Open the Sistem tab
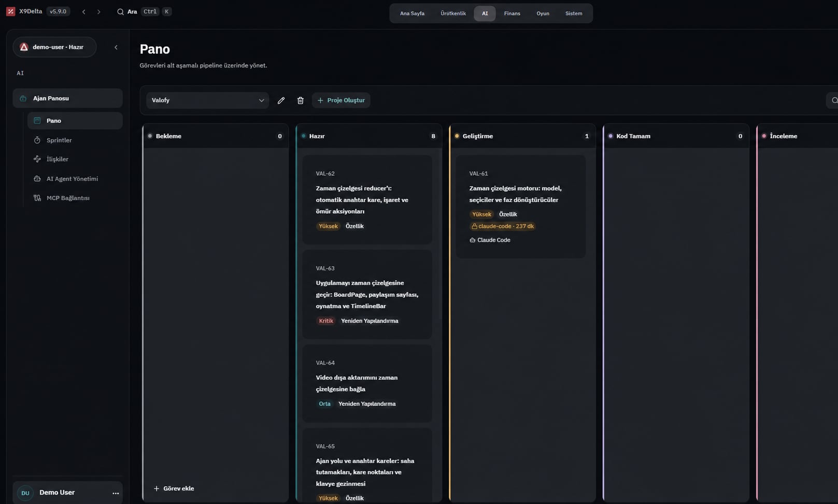This screenshot has height=504, width=838. (574, 13)
